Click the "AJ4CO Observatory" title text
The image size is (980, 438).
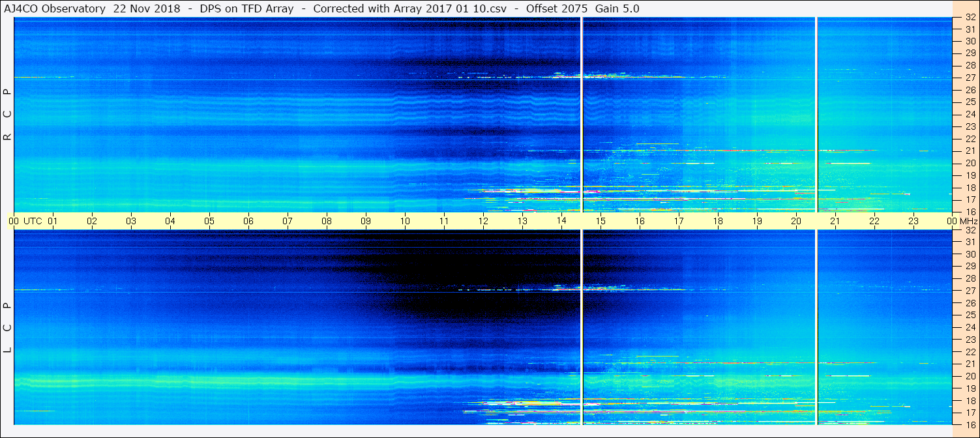click(x=54, y=8)
